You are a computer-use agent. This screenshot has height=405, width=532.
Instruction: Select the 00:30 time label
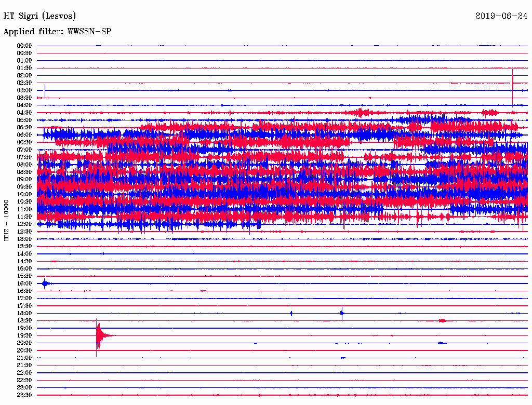click(24, 53)
